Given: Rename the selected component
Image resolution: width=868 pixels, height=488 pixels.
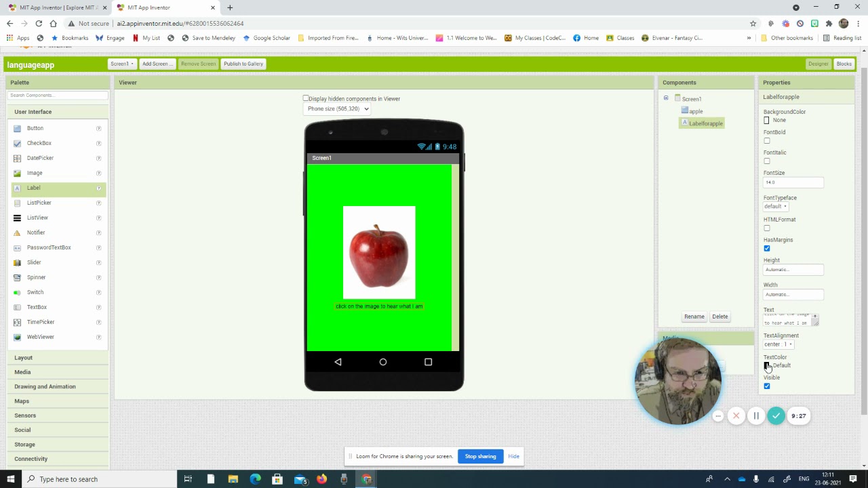Looking at the screenshot, I should click(694, 317).
